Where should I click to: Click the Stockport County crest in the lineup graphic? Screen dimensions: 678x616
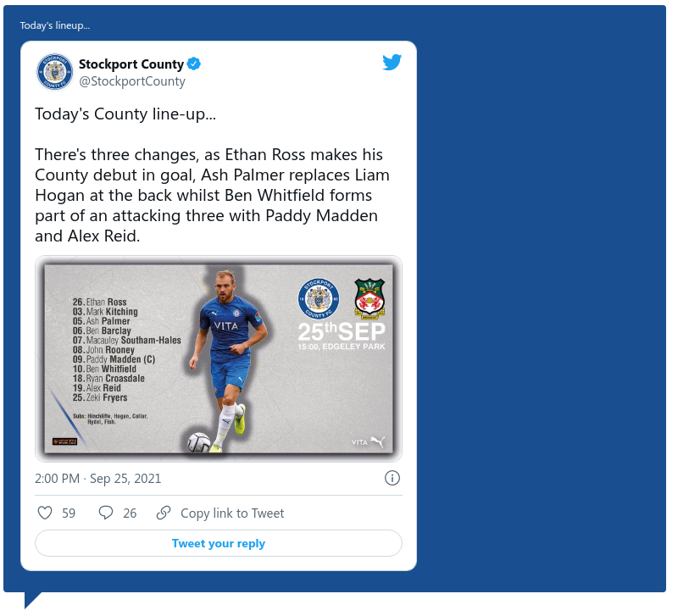(x=318, y=299)
